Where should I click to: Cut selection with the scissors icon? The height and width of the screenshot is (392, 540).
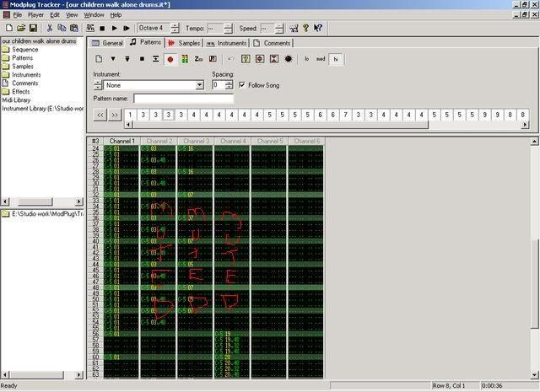click(x=50, y=28)
